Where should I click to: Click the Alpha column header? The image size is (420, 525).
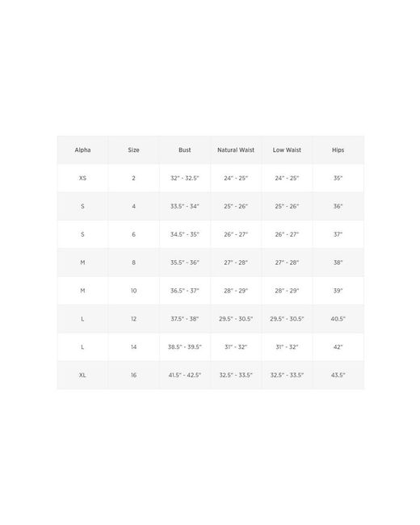tap(82, 150)
